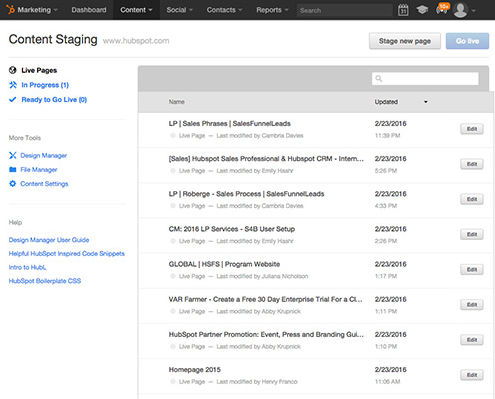Open the Academy graduation cap icon
495x399 pixels.
point(422,10)
